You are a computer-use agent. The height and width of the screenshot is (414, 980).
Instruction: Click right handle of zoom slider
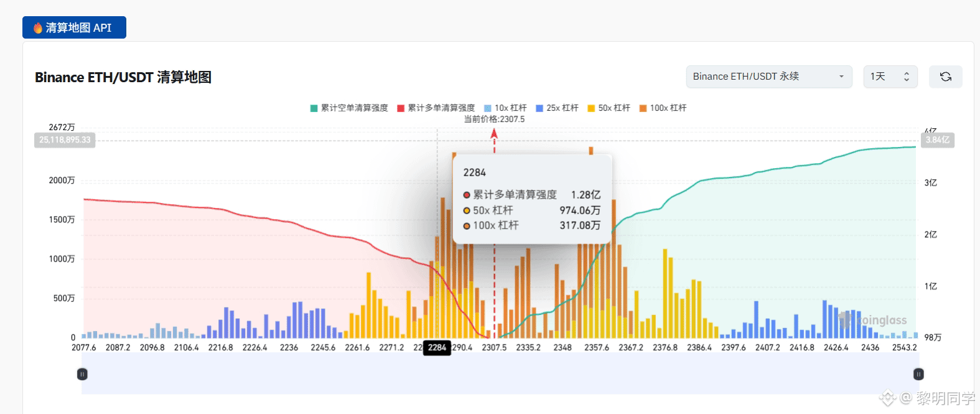coord(918,374)
